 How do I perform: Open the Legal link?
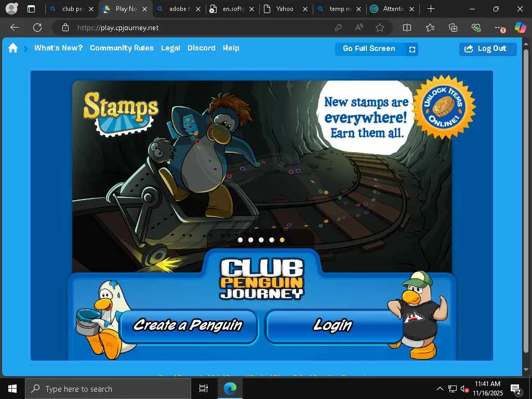click(170, 48)
